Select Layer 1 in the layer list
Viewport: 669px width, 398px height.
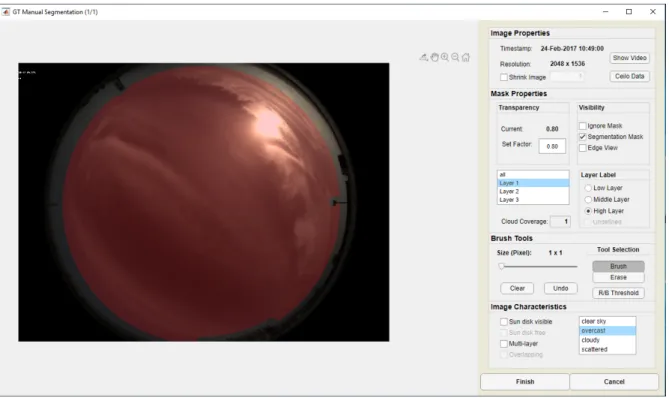[x=533, y=183]
